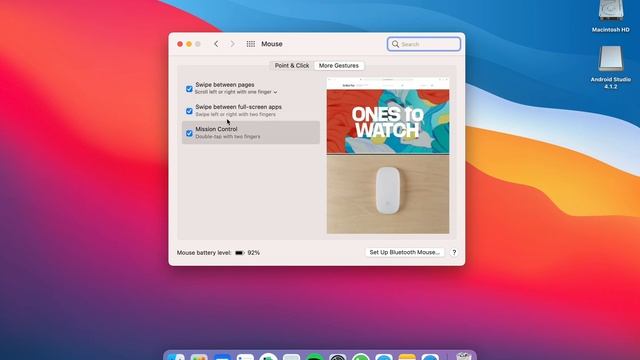
Task: Open help with the question mark button
Action: pos(454,252)
